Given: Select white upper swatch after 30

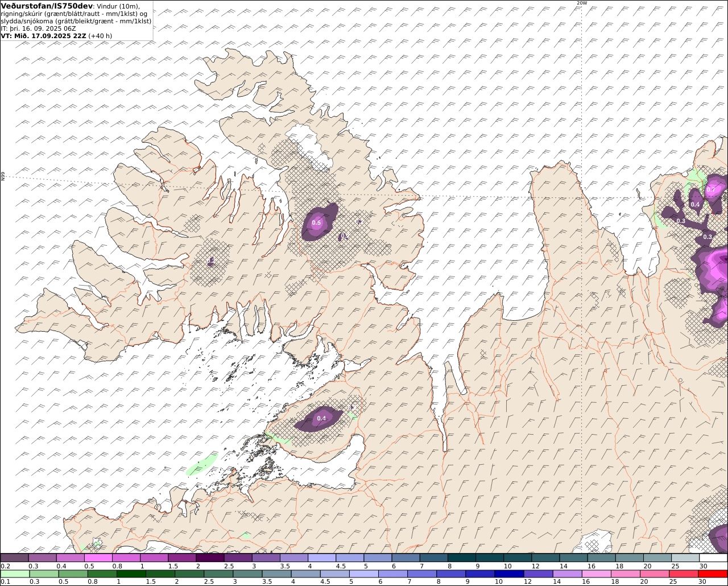Looking at the screenshot, I should coord(714,558).
